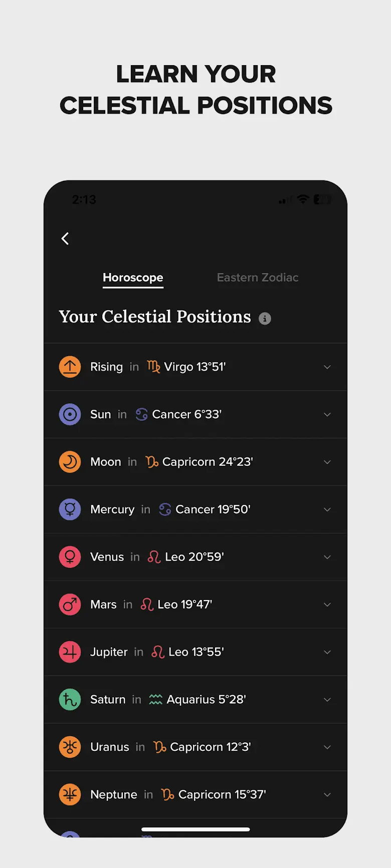Tap the orange Rising sign icon
The width and height of the screenshot is (391, 868).
[70, 367]
